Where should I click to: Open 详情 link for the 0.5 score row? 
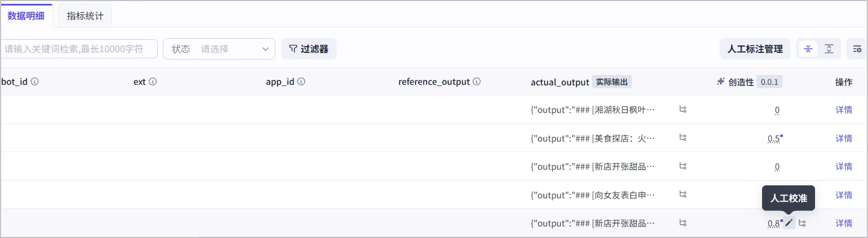click(844, 138)
